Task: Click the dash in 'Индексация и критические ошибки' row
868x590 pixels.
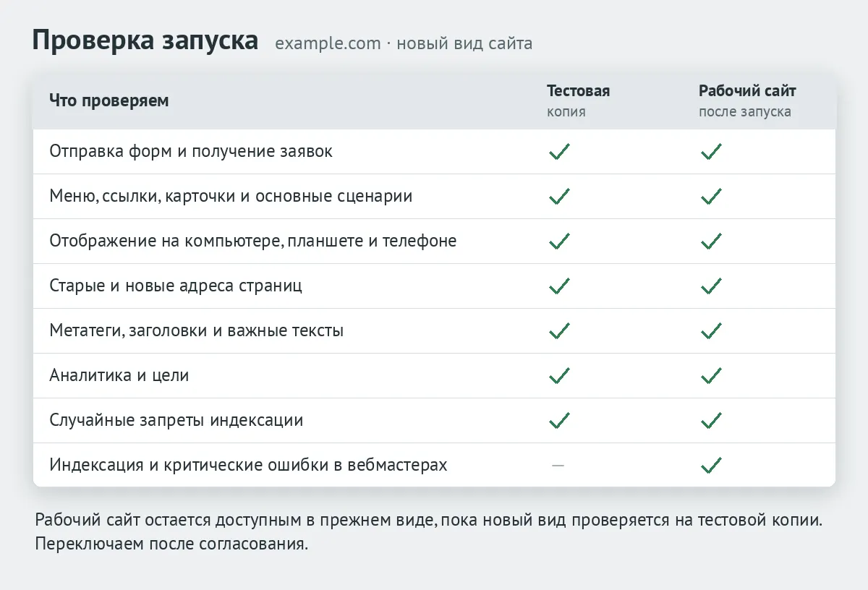Action: [x=558, y=465]
